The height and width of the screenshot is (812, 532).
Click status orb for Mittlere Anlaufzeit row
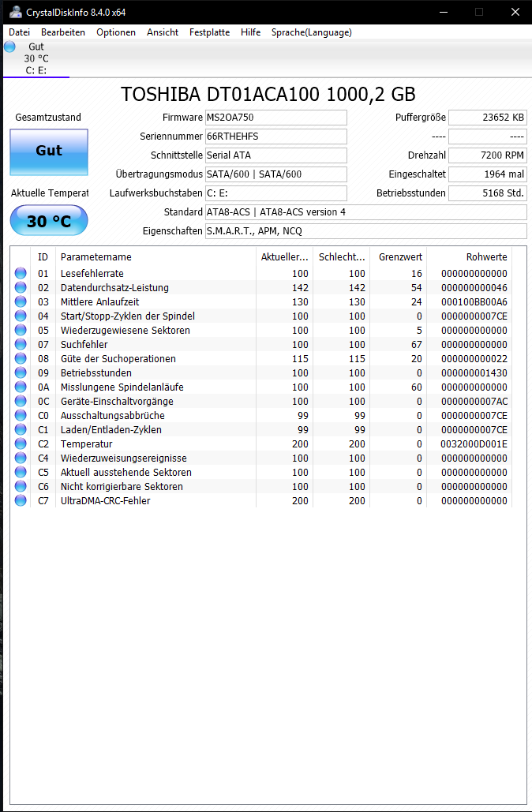[x=21, y=302]
